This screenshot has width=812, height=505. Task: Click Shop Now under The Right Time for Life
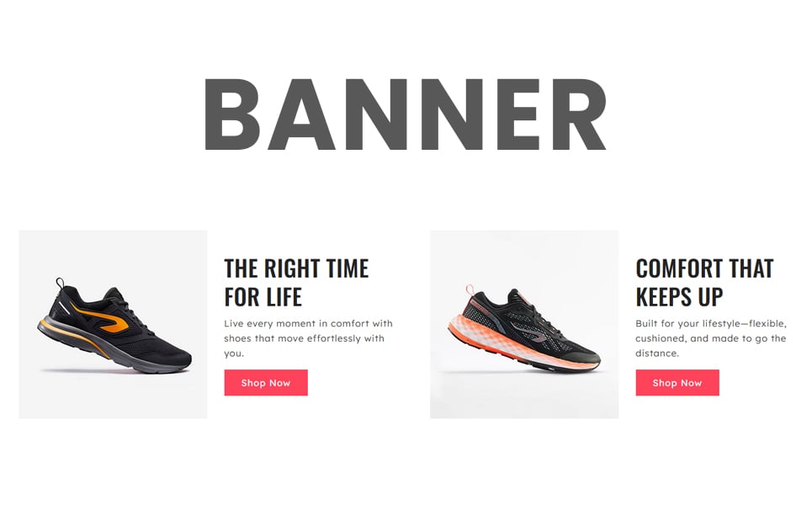(x=266, y=383)
